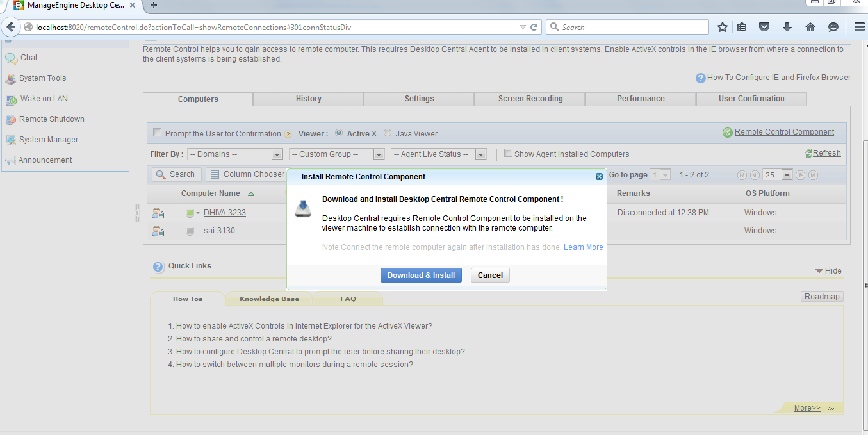
Task: Switch to the History tab
Action: (x=309, y=99)
